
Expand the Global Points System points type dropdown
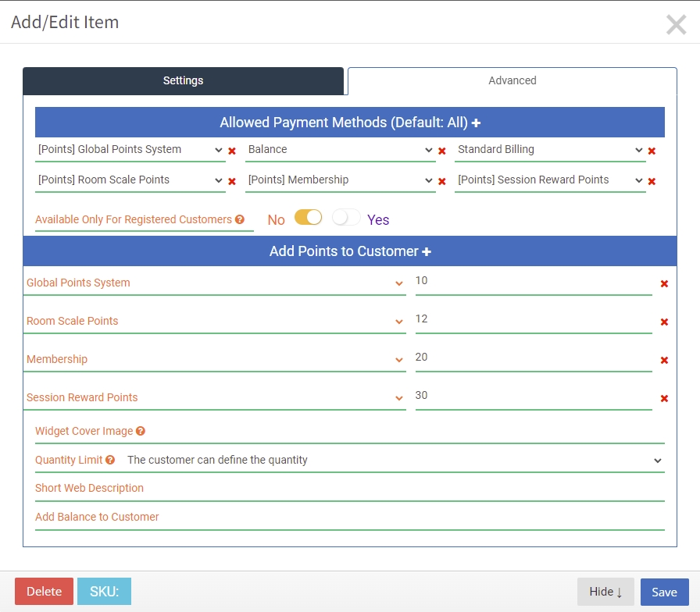215,283
